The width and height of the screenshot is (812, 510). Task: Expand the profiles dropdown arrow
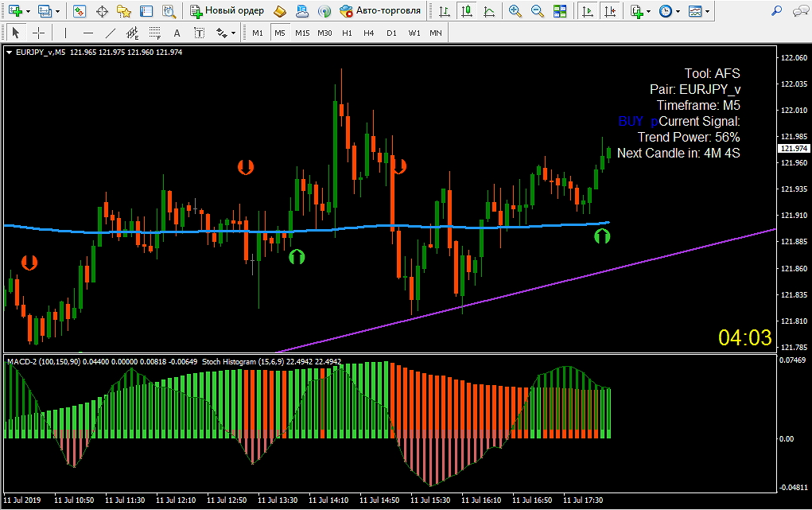pyautogui.click(x=57, y=11)
